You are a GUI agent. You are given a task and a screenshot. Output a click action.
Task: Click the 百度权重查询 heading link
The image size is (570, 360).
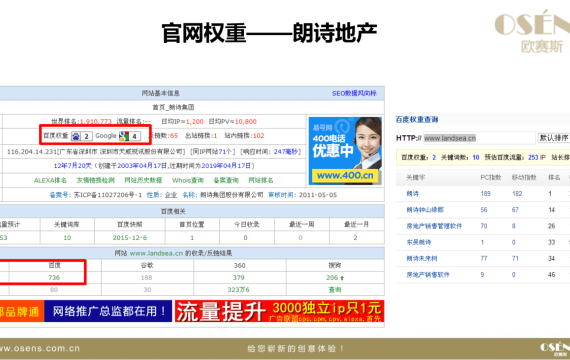coord(417,119)
